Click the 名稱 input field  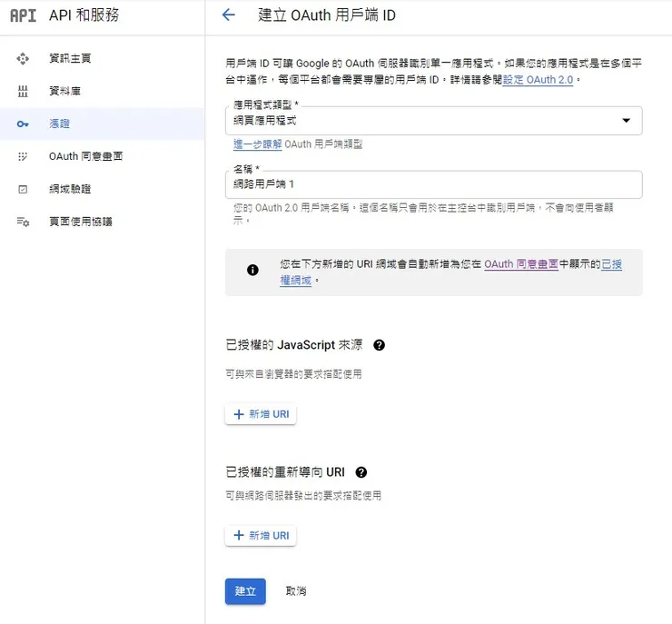click(x=433, y=184)
